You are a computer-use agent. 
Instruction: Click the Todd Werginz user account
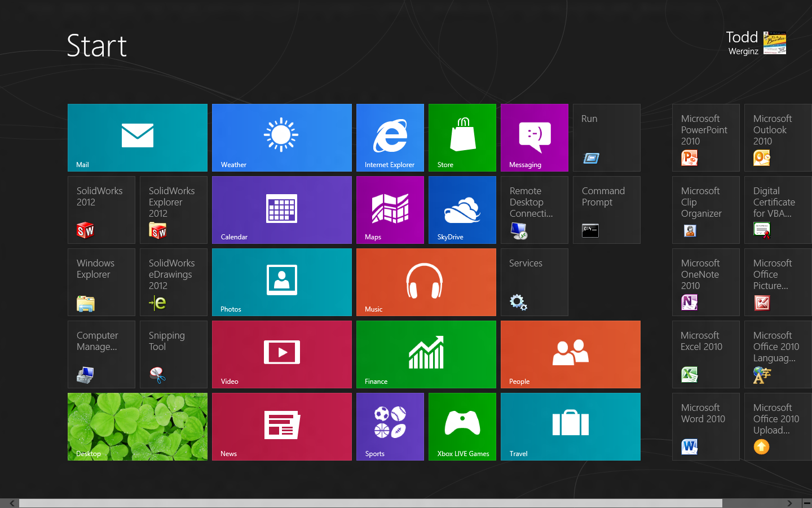click(x=756, y=43)
